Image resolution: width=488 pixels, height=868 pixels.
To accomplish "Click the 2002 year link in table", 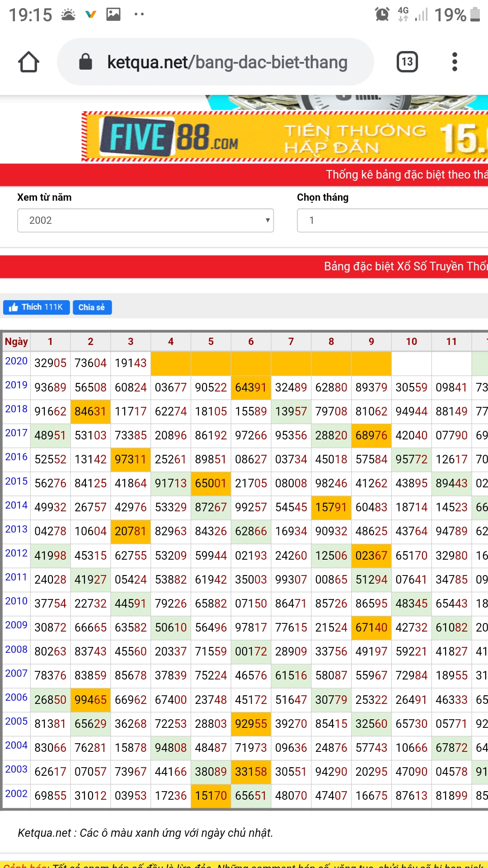I will tap(16, 794).
